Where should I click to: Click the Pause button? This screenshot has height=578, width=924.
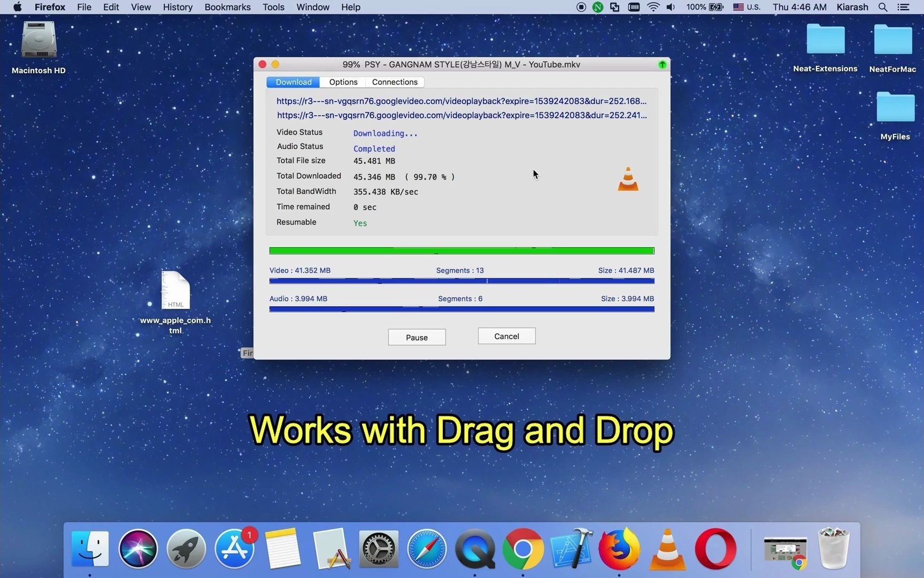coord(417,337)
